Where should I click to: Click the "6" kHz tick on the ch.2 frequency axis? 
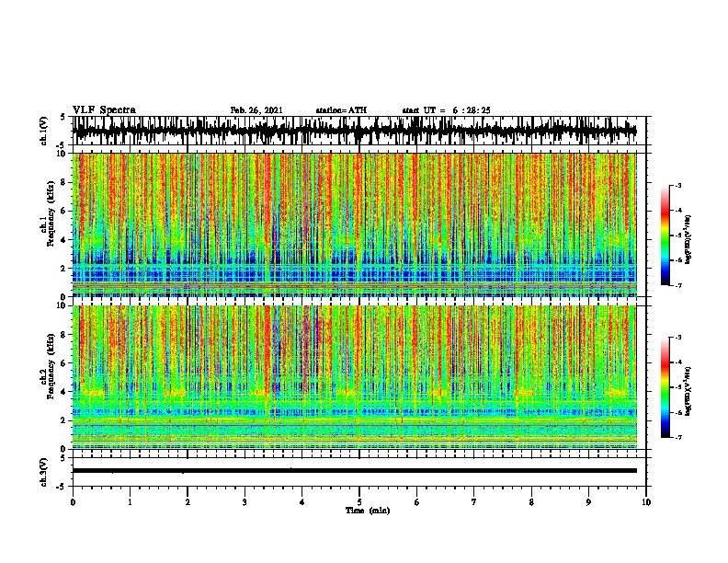pos(64,363)
